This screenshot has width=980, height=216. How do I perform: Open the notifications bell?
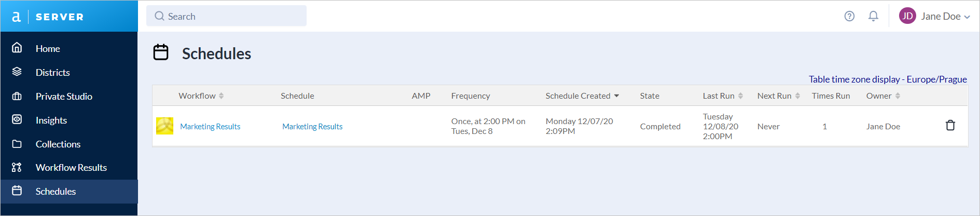[873, 16]
